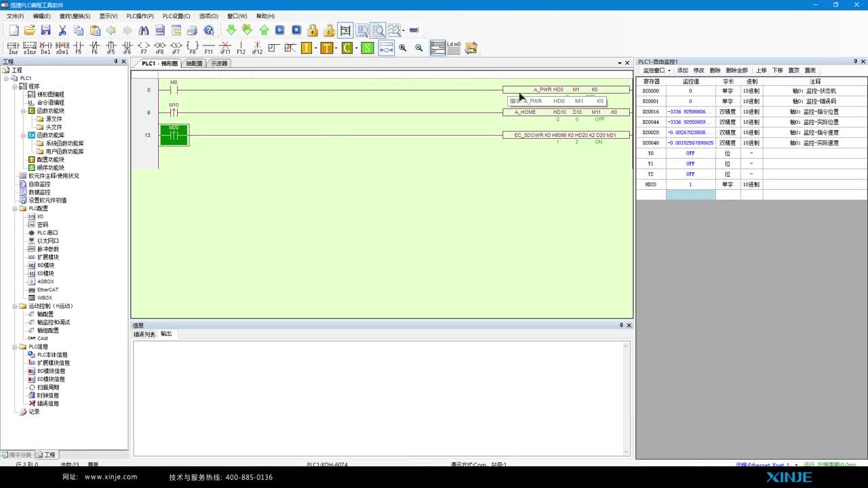This screenshot has width=868, height=488.
Task: Click the green S sequence block icon
Action: pos(367,47)
